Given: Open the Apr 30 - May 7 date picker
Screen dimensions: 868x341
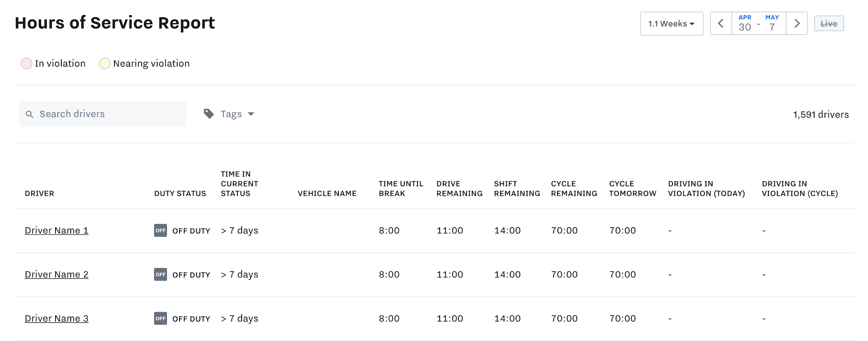Looking at the screenshot, I should click(x=759, y=24).
